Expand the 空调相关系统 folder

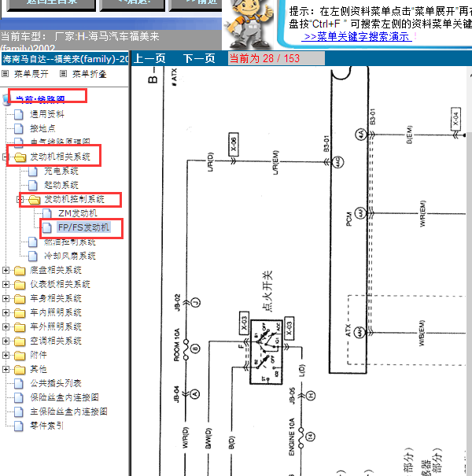coord(6,341)
